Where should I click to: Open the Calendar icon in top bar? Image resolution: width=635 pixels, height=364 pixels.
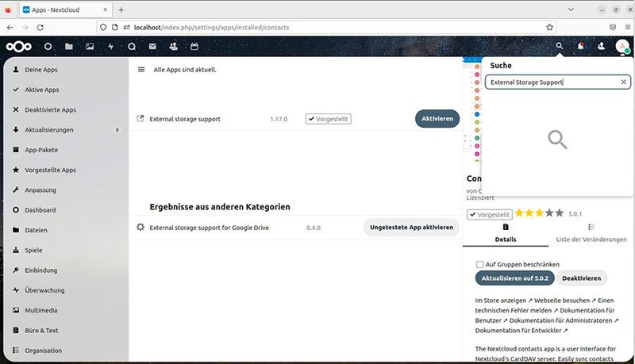tap(194, 47)
